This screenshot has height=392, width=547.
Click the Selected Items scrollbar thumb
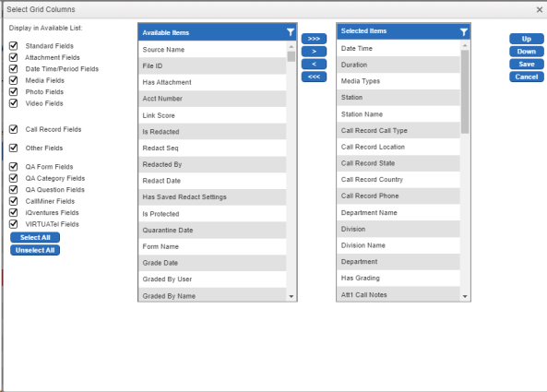tap(465, 91)
